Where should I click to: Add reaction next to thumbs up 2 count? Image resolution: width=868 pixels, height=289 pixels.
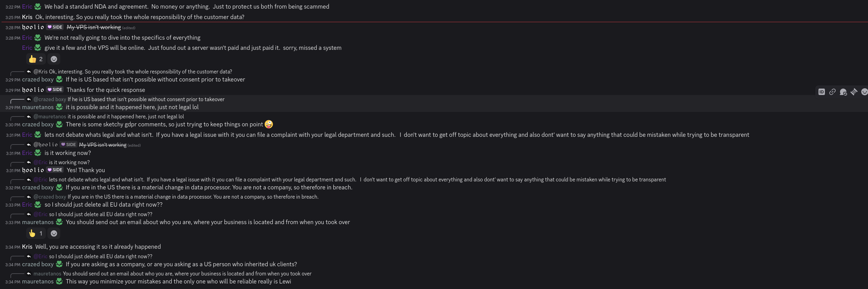(x=54, y=59)
